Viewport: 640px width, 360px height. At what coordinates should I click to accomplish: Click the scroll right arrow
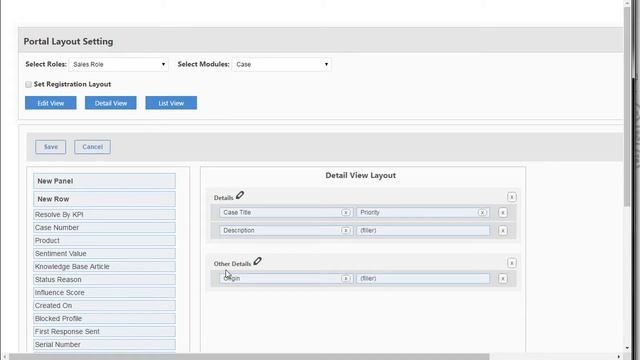click(619, 357)
